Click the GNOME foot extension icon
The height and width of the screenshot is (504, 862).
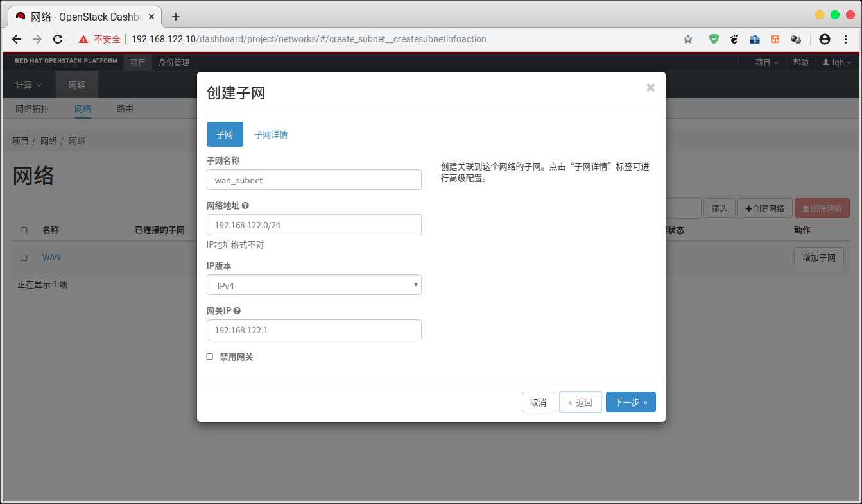(x=734, y=39)
